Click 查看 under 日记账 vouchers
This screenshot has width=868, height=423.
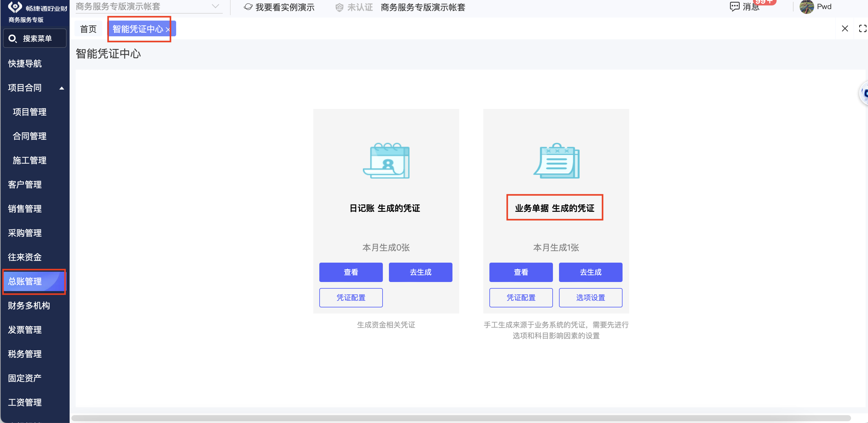coord(351,272)
